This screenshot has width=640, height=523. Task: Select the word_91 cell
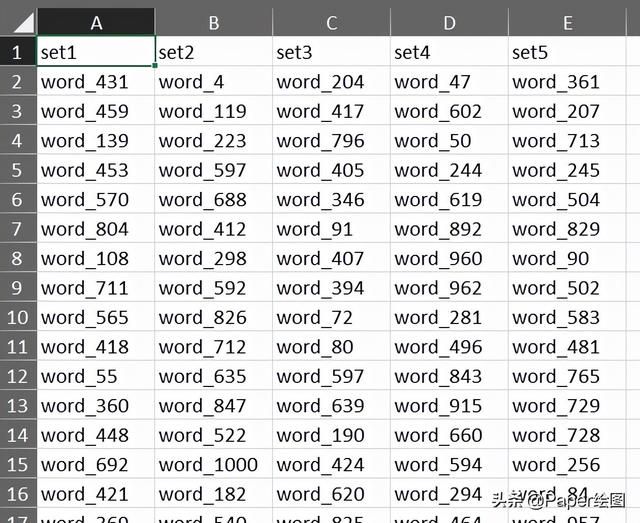point(331,228)
